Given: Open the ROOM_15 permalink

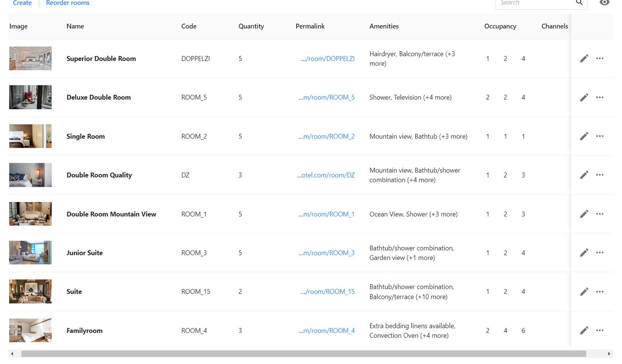Looking at the screenshot, I should tap(328, 292).
